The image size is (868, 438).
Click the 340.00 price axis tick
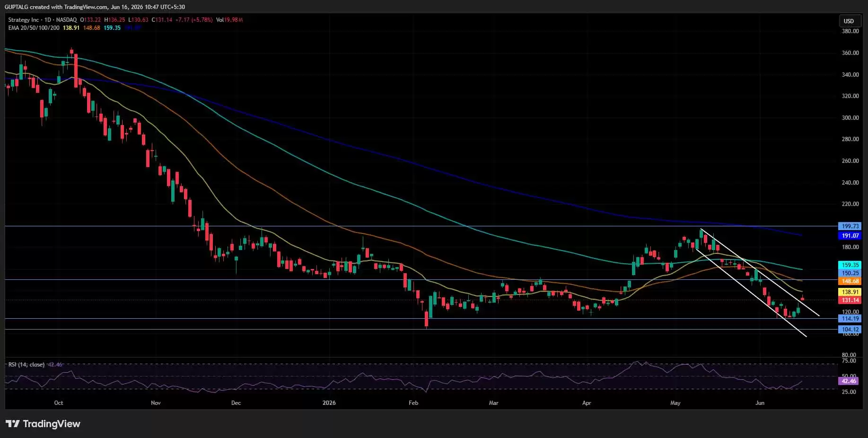[850, 75]
